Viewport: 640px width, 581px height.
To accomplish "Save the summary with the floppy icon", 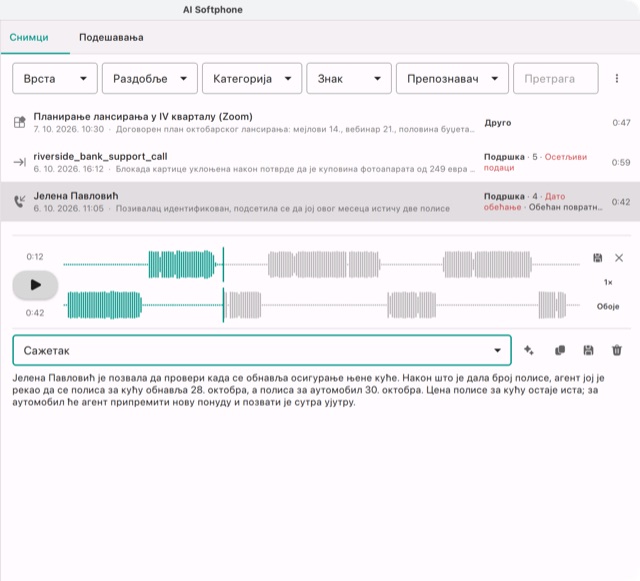I will 588,350.
